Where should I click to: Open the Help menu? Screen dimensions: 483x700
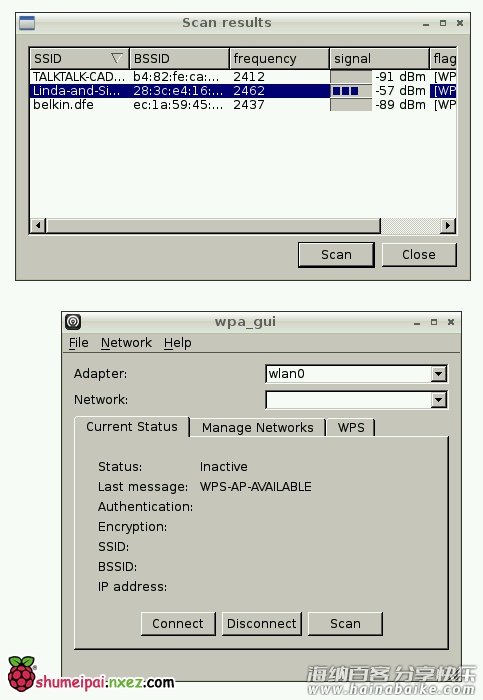[177, 343]
